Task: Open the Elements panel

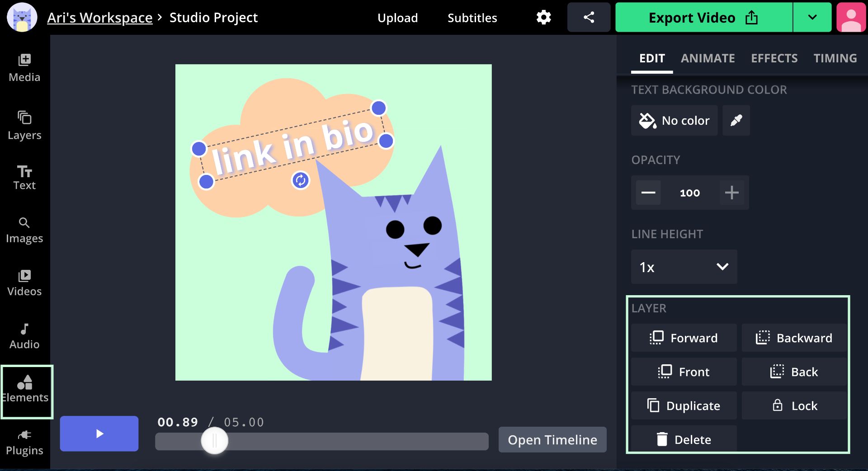Action: 26,390
